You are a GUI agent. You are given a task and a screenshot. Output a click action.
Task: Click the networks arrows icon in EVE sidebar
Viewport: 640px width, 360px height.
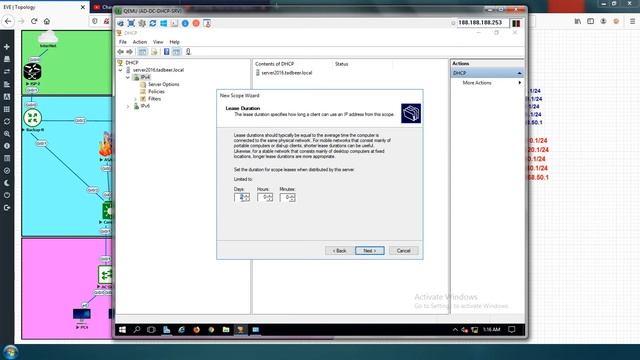7,71
